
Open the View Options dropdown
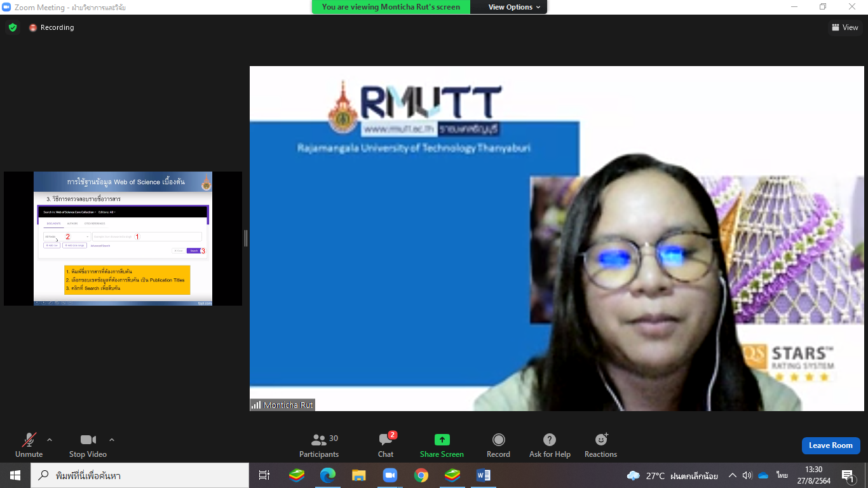[x=515, y=7]
